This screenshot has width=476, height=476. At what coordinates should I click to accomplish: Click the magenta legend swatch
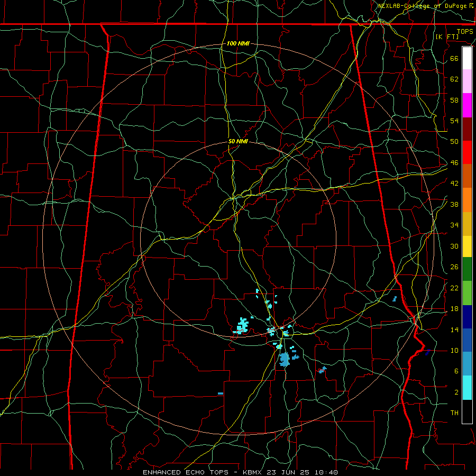tap(467, 105)
